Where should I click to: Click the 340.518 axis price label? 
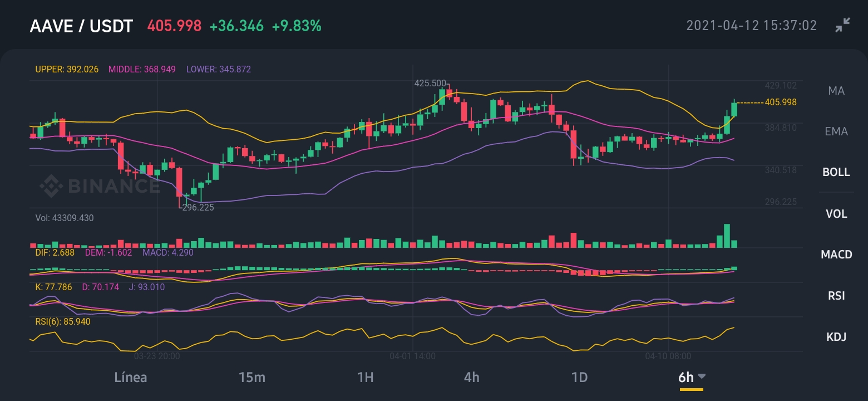coord(781,170)
